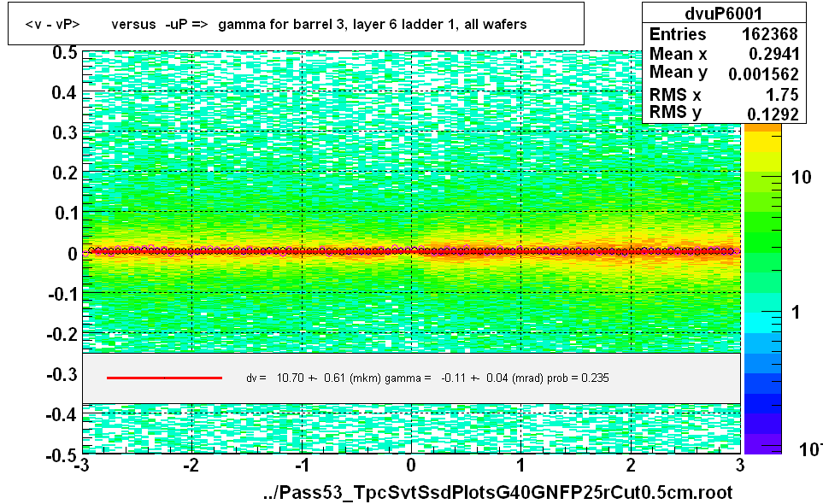Click the legend fit result text dv = 10.70
Image resolution: width=823 pixels, height=504 pixels.
tap(427, 378)
